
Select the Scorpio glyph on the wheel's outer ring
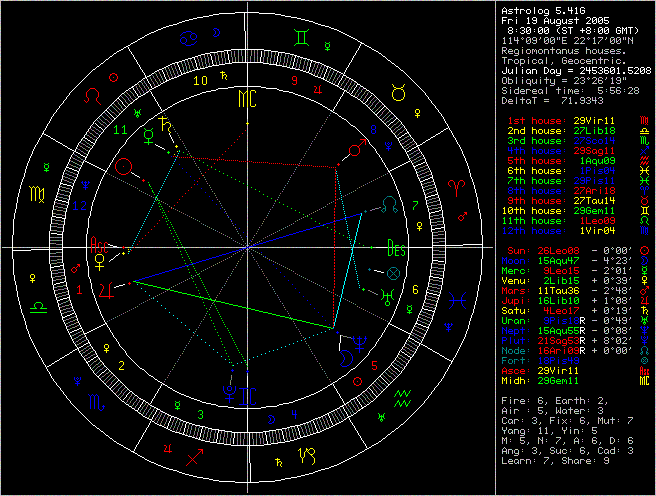92,403
